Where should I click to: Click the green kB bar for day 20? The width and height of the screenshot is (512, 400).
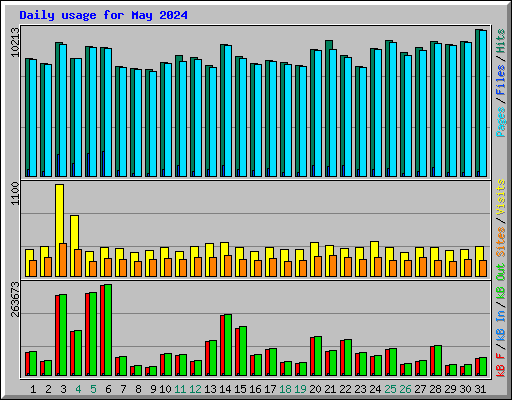318,356
